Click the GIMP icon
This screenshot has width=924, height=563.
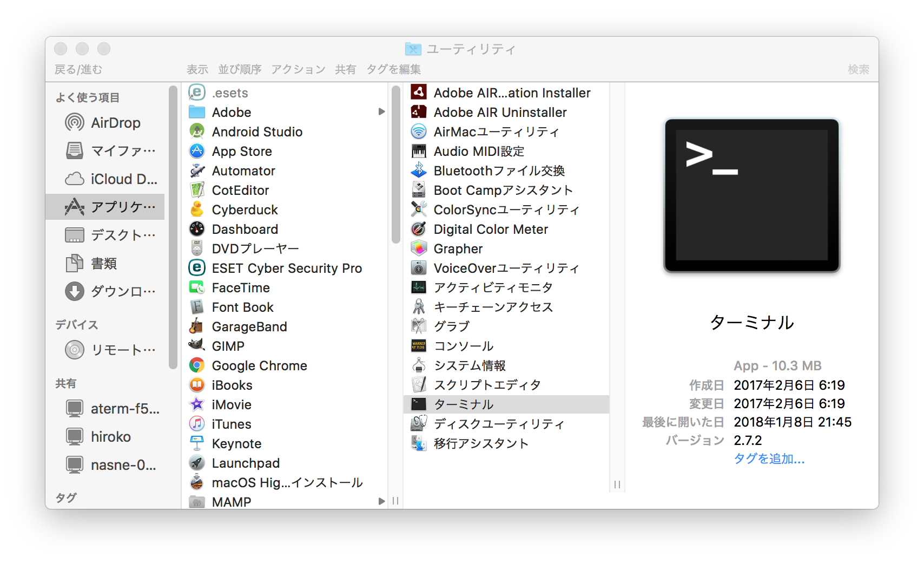point(197,346)
